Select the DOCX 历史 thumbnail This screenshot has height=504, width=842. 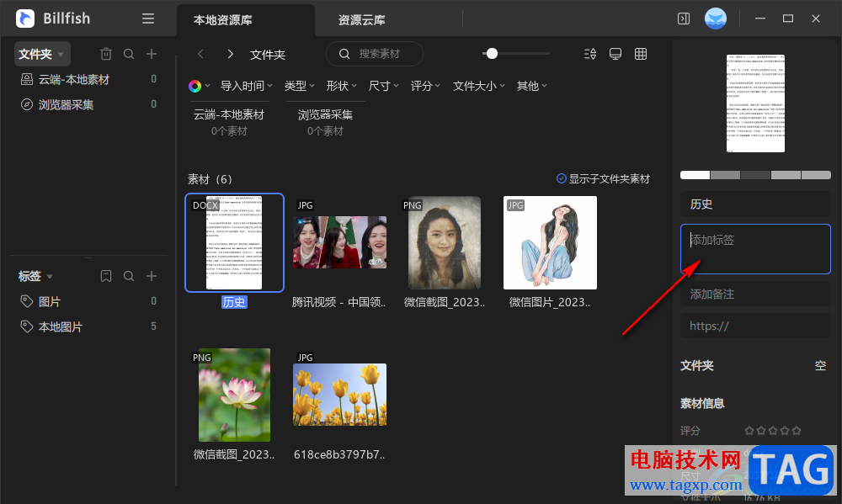coord(234,242)
